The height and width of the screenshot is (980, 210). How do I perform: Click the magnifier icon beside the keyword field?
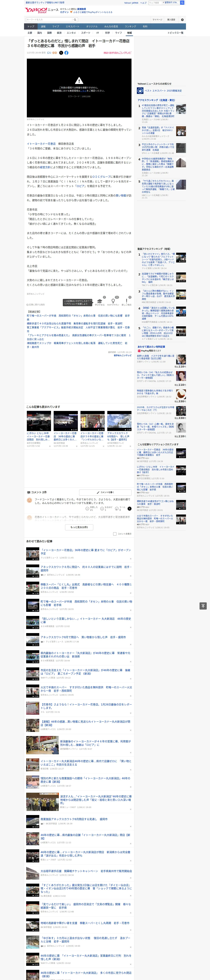tap(75, 19)
